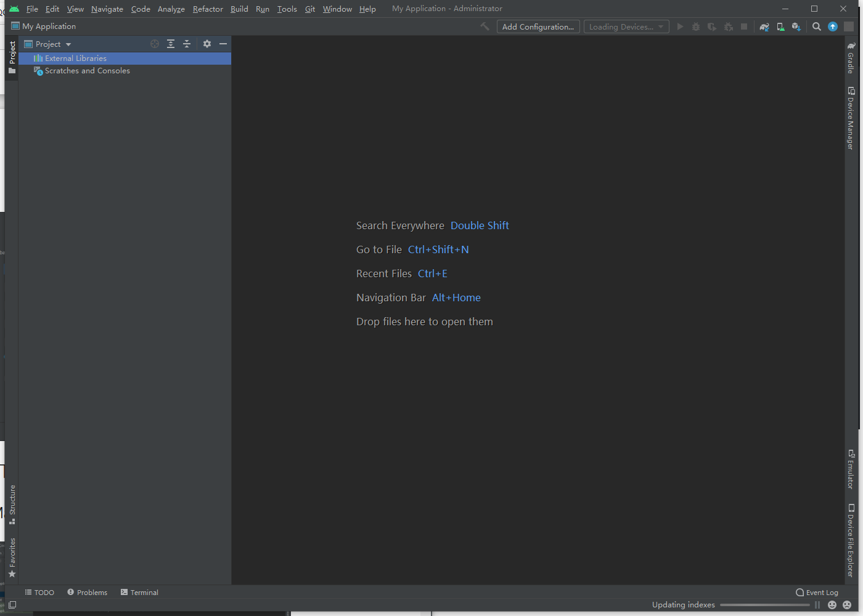This screenshot has height=616, width=863.
Task: Click the happy smiley feedback icon
Action: (832, 605)
